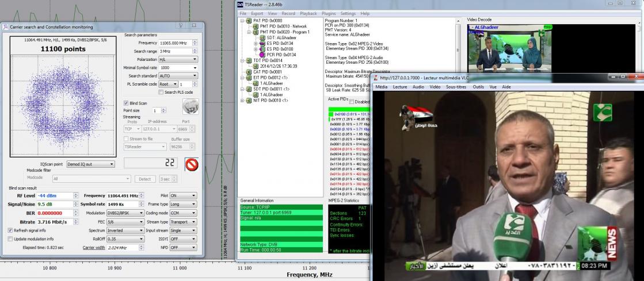Click the Search range 3 MHz field

tap(176, 51)
